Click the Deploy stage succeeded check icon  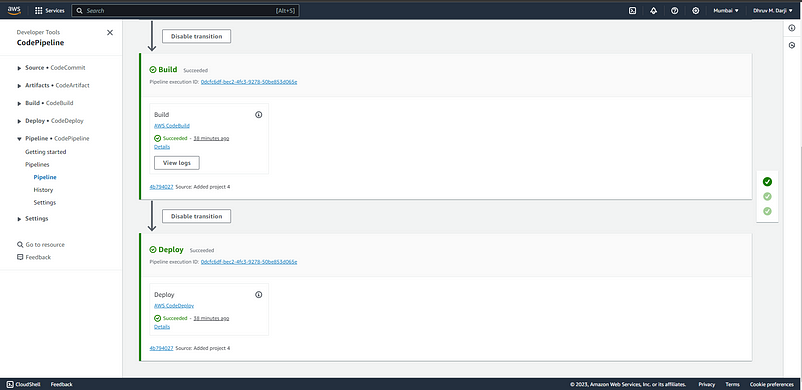pos(153,250)
